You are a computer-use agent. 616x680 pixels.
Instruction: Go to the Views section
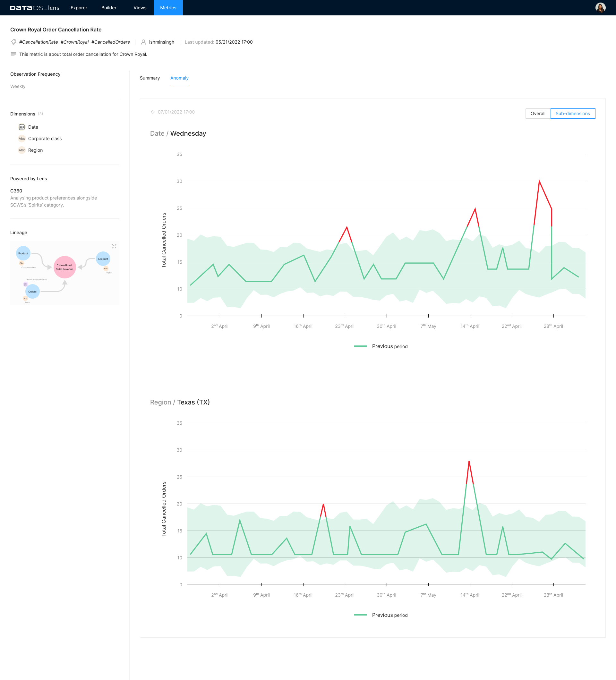(x=140, y=8)
